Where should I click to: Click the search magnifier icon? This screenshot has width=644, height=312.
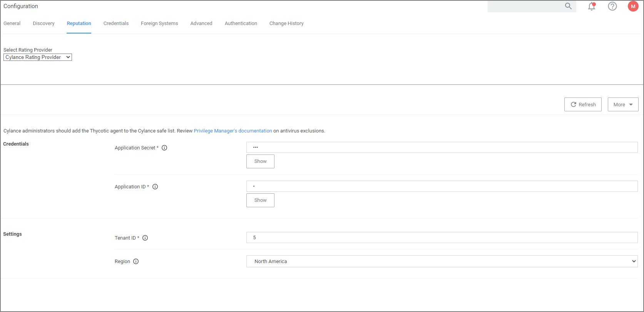tap(568, 6)
